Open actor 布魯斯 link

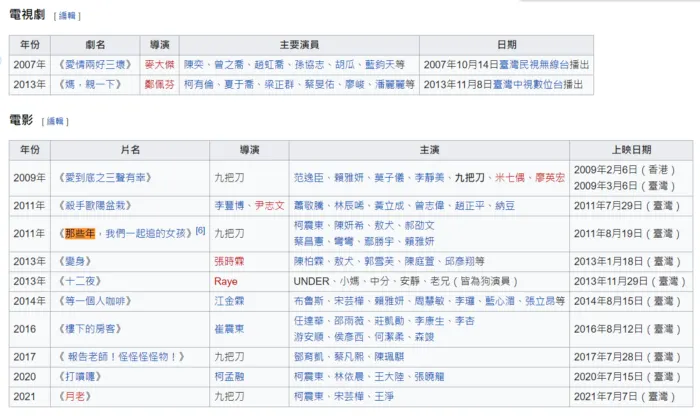[308, 301]
